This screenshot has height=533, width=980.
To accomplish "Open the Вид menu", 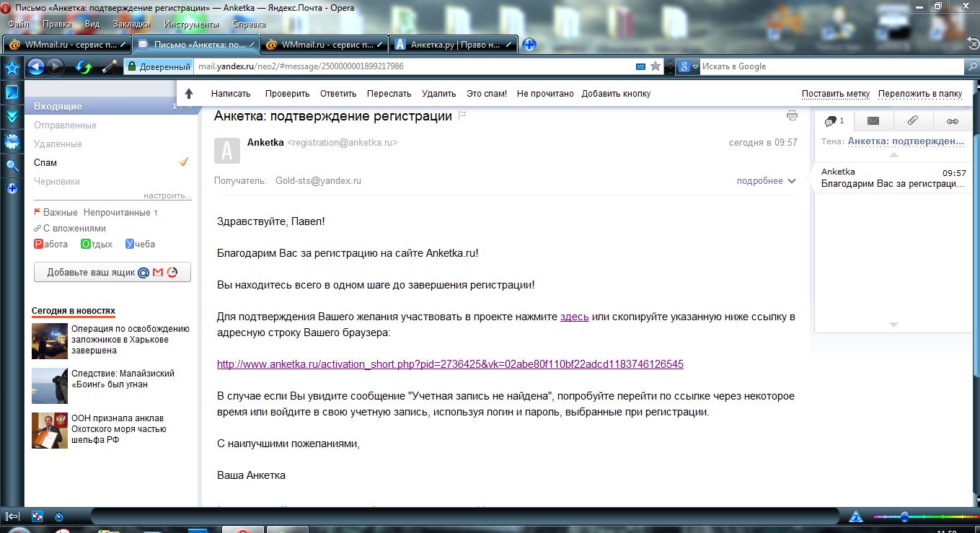I will point(92,24).
